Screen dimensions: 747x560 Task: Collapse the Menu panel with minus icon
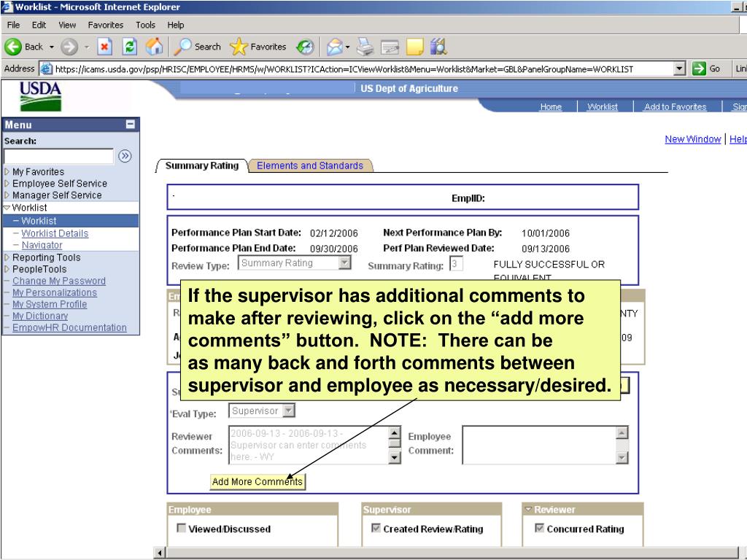pyautogui.click(x=130, y=125)
